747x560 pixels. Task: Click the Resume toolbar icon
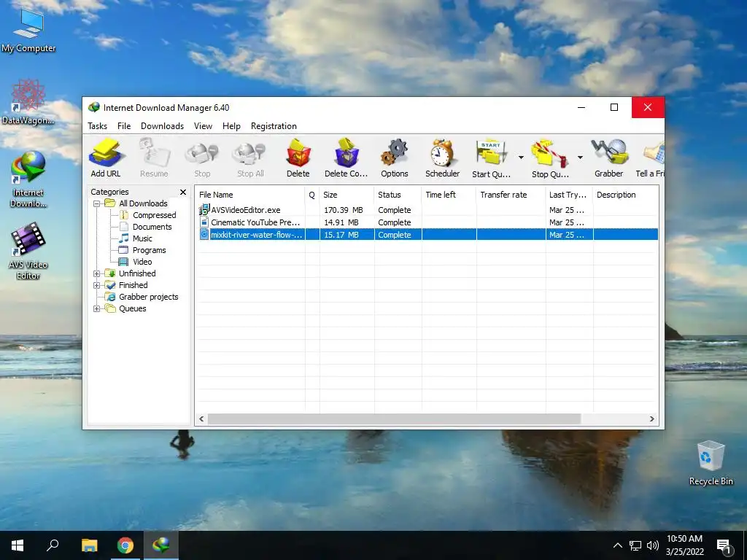click(154, 158)
